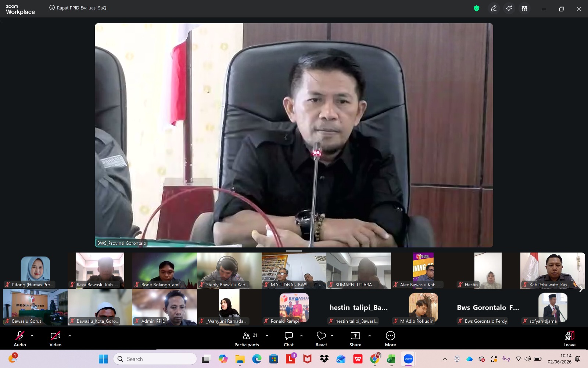Select SUMARNI UTIARA... participant tile

point(359,270)
